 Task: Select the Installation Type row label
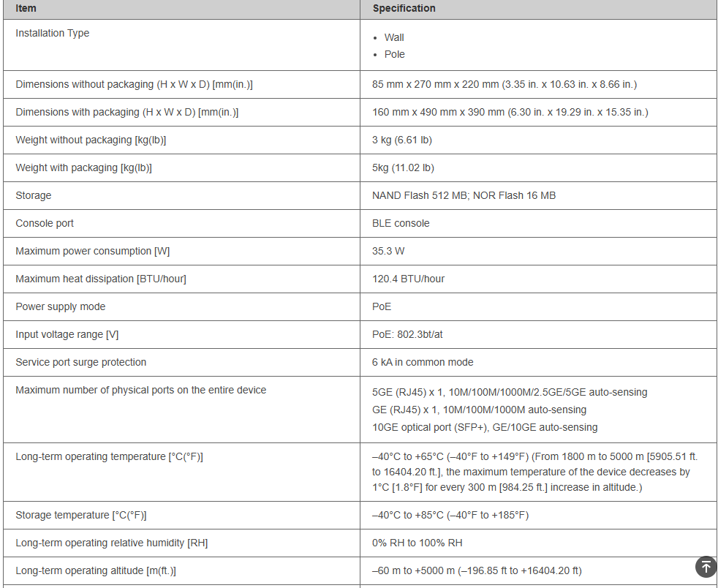pos(53,34)
